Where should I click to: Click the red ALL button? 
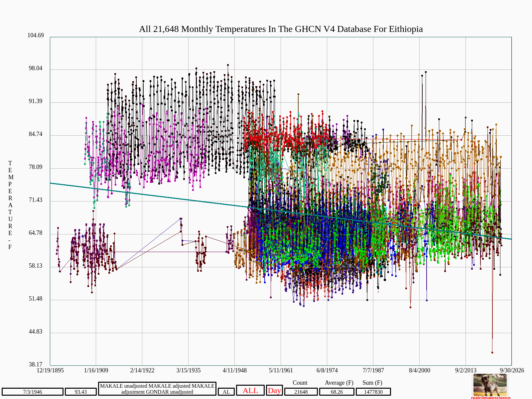click(x=250, y=390)
